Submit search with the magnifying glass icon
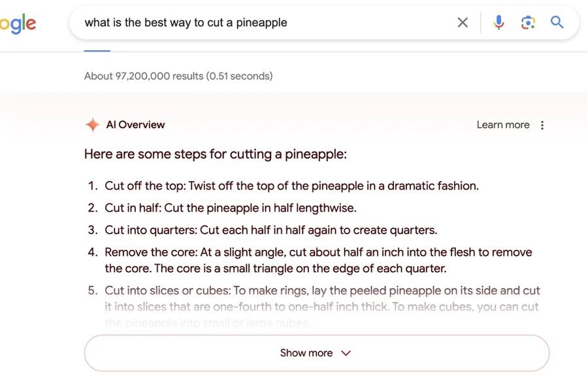The image size is (588, 382). click(x=557, y=22)
